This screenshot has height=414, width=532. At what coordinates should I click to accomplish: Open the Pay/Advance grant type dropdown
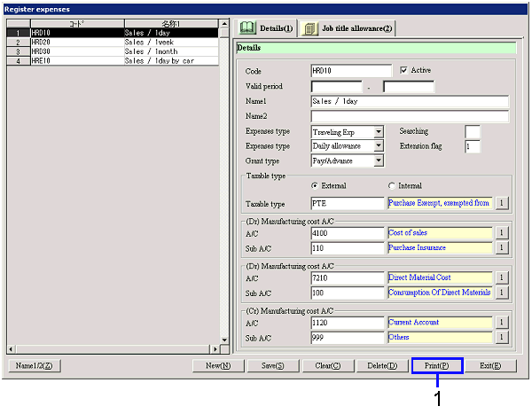pyautogui.click(x=379, y=161)
